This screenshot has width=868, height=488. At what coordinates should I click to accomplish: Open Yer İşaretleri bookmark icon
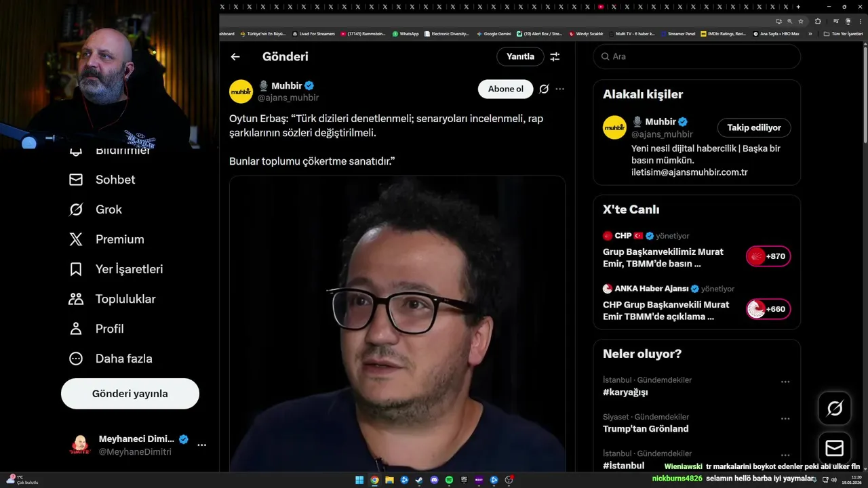point(76,269)
